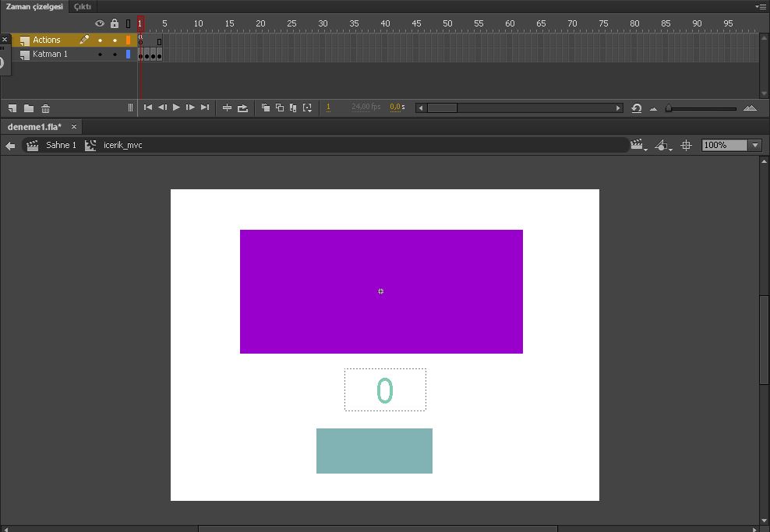Click the delete layer trash icon
Viewport: 770px width, 532px height.
coord(46,108)
